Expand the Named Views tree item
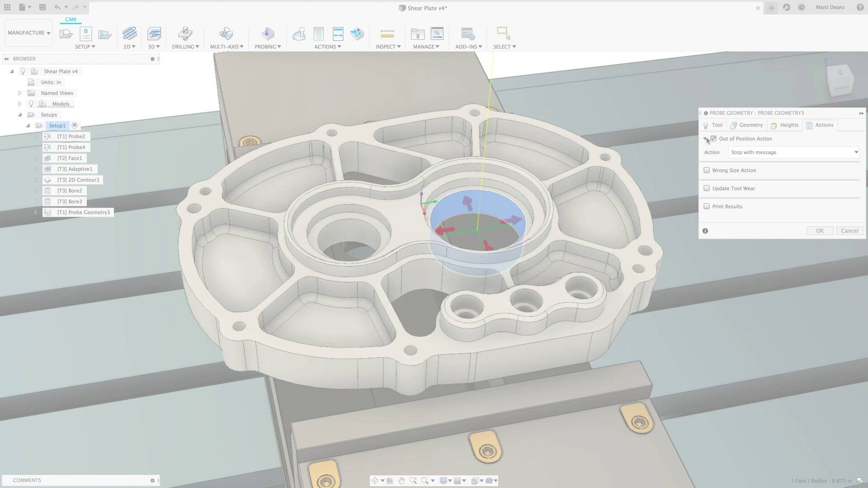Viewport: 868px width, 488px height. [x=19, y=93]
